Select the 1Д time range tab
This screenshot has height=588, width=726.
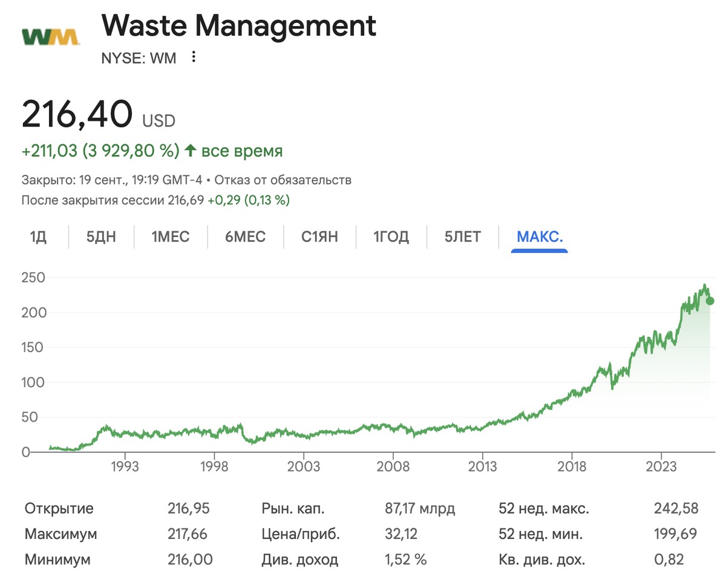click(38, 237)
